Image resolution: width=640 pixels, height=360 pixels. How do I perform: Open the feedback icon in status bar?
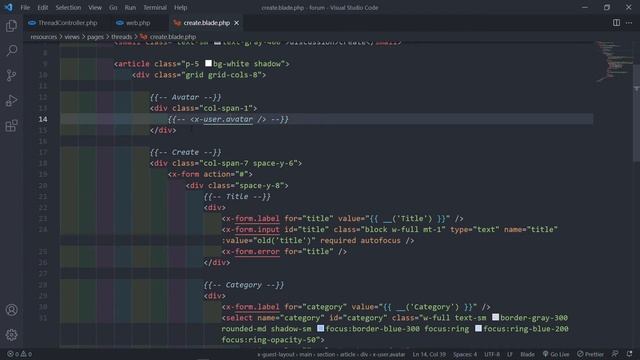point(615,353)
